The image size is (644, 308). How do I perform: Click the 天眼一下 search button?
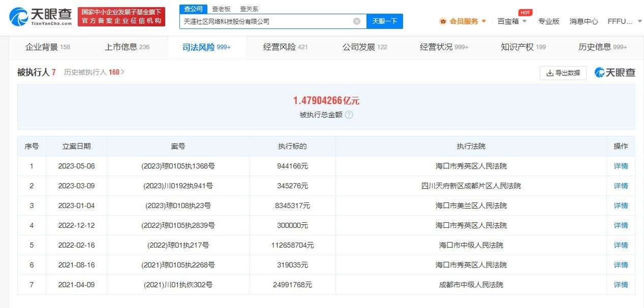tap(384, 21)
